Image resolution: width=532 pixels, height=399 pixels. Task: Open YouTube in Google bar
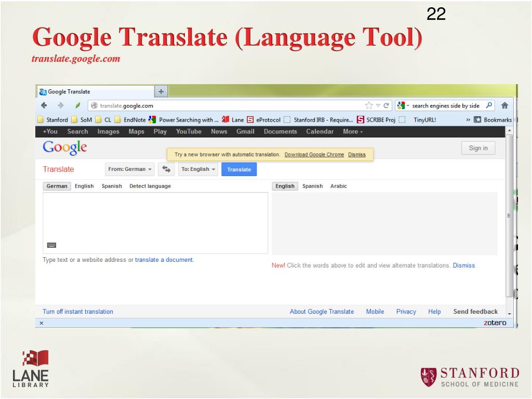[189, 131]
